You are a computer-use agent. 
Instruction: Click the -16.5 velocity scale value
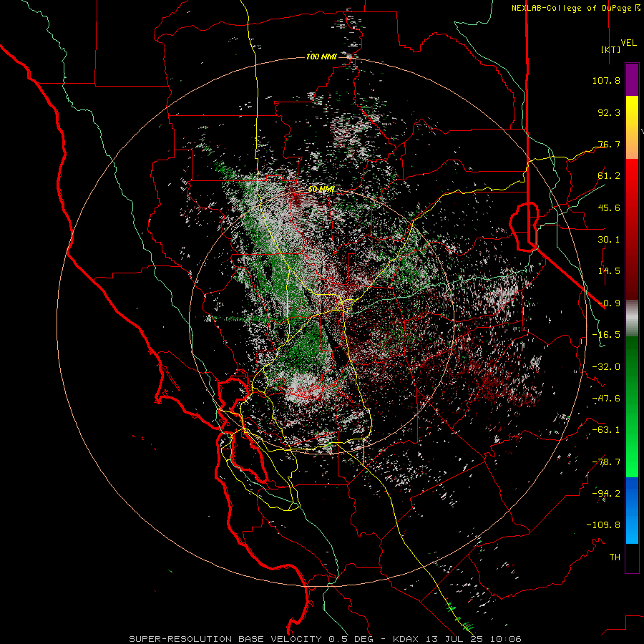point(606,335)
